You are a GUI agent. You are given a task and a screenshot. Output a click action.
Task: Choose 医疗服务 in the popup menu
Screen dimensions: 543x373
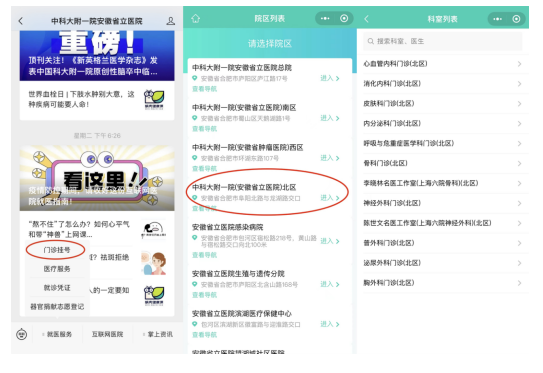point(57,269)
